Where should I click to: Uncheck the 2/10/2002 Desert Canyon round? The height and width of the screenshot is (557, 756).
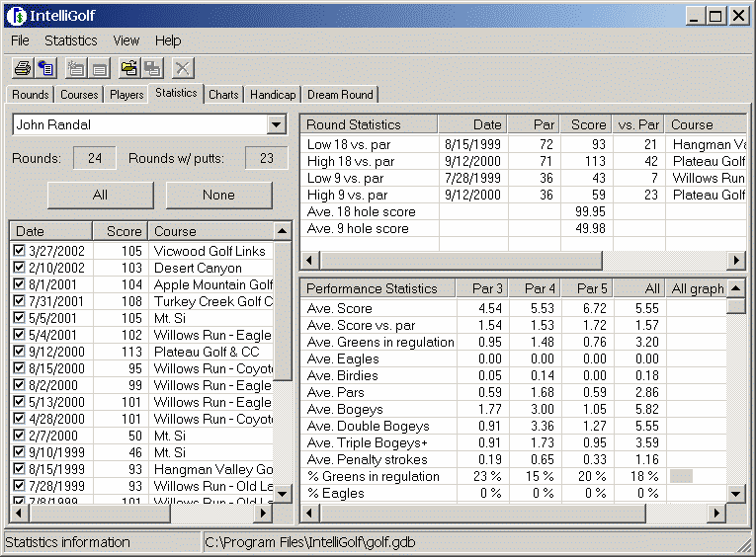coord(19,268)
